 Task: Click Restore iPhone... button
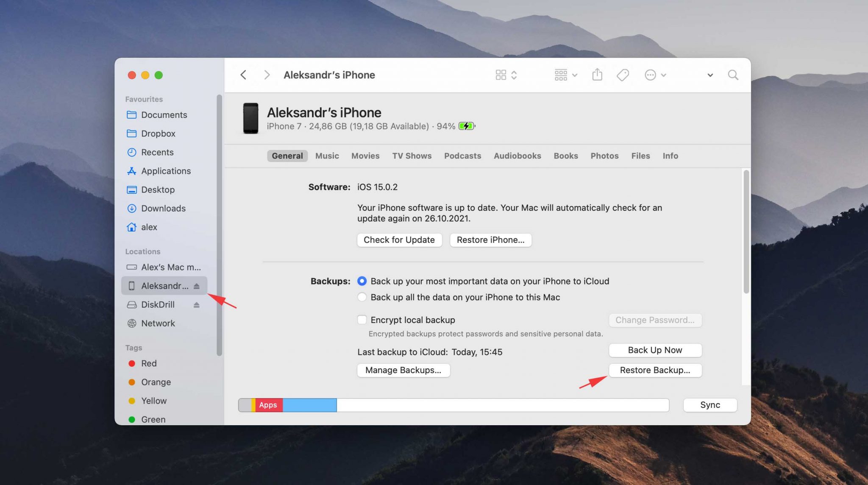[x=490, y=240]
